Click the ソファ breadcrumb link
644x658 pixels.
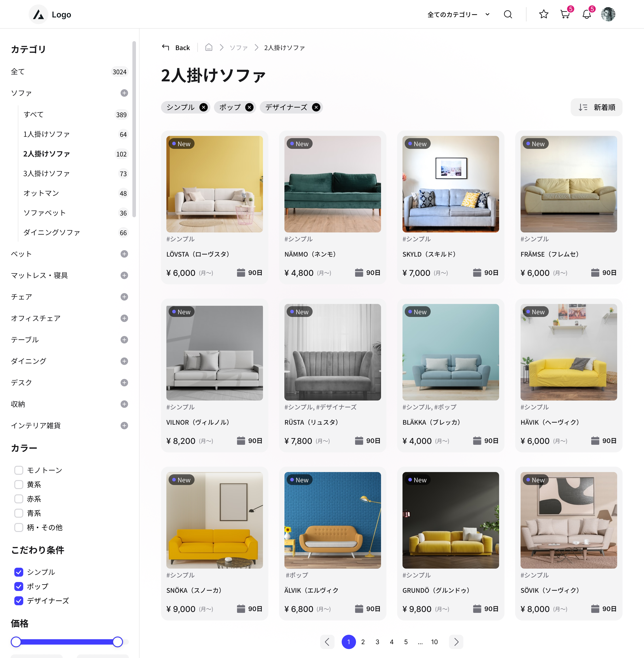(238, 48)
